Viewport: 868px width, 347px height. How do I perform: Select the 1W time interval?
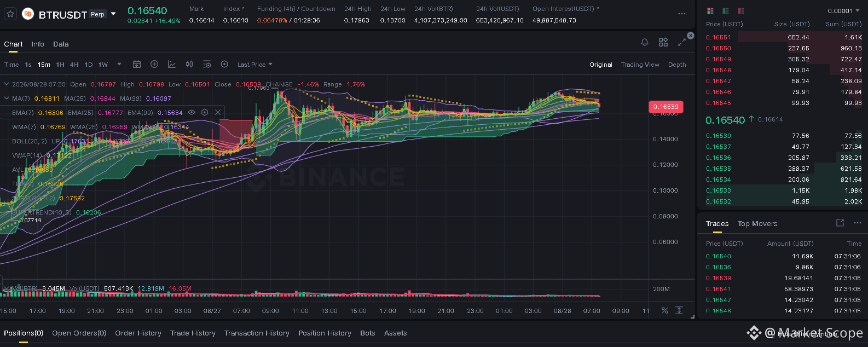(103, 65)
